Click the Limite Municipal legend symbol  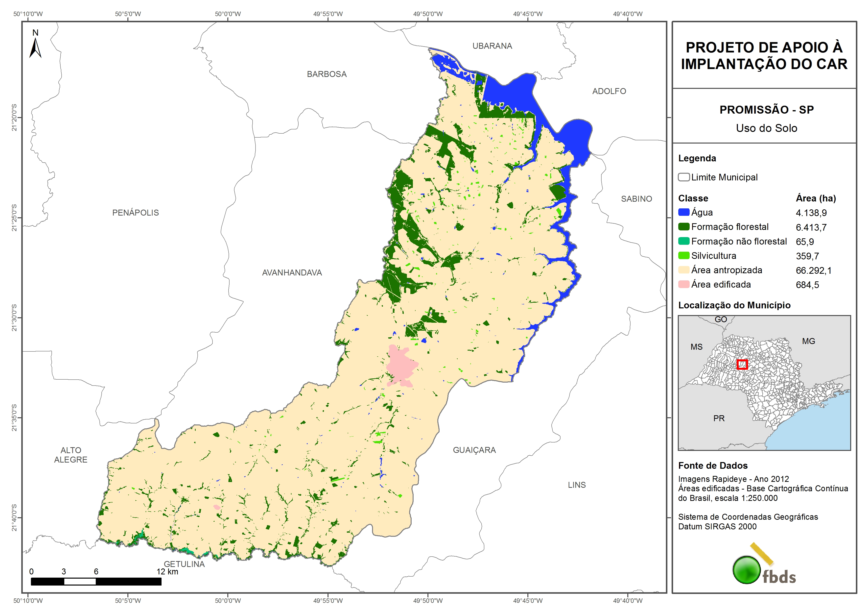tap(683, 177)
